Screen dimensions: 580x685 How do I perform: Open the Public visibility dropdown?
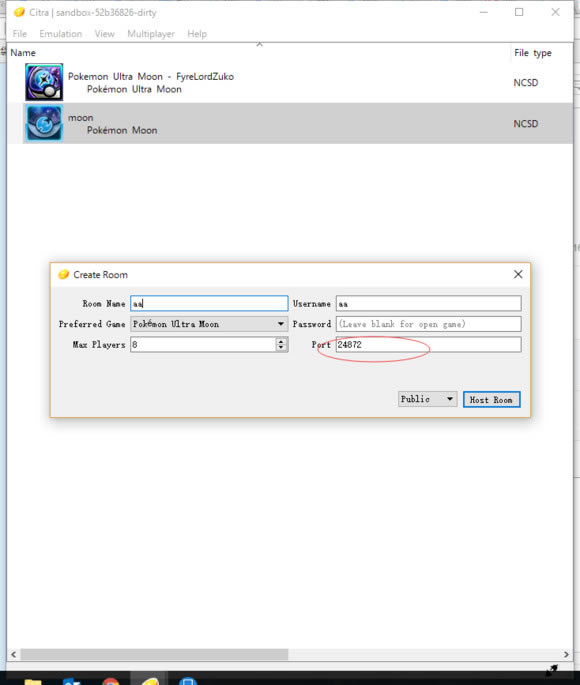pyautogui.click(x=428, y=399)
